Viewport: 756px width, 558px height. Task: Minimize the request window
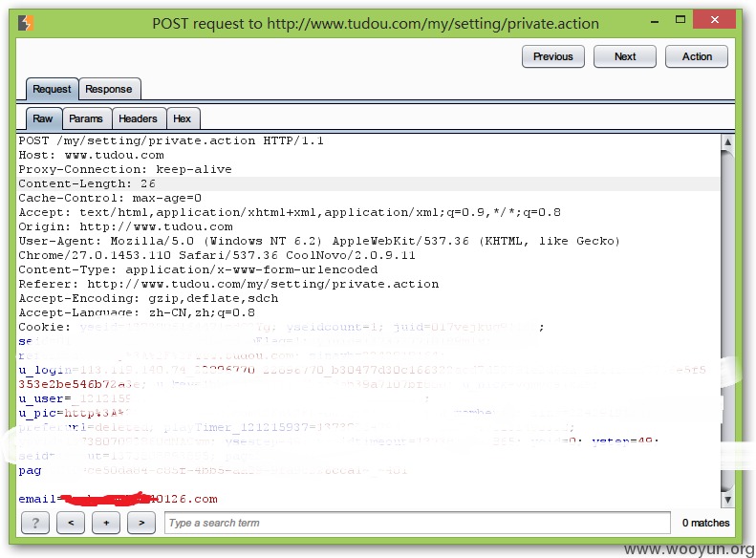(655, 21)
